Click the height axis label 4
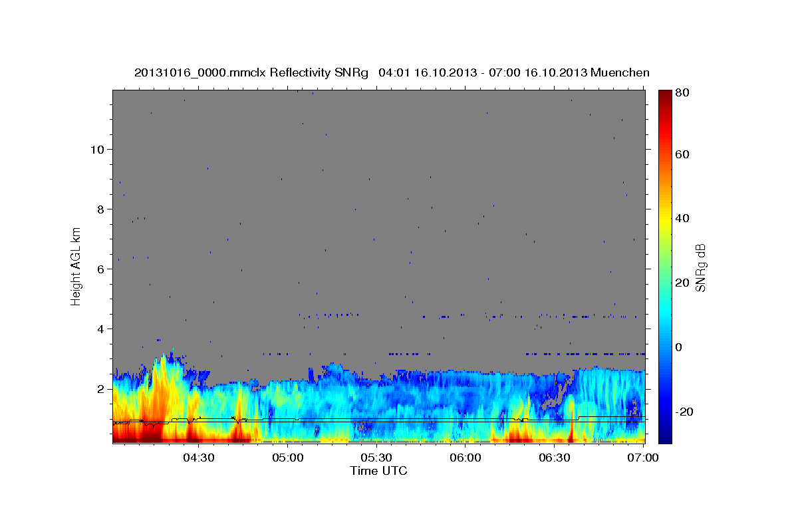Viewport: 798px width, 532px height. [x=100, y=329]
